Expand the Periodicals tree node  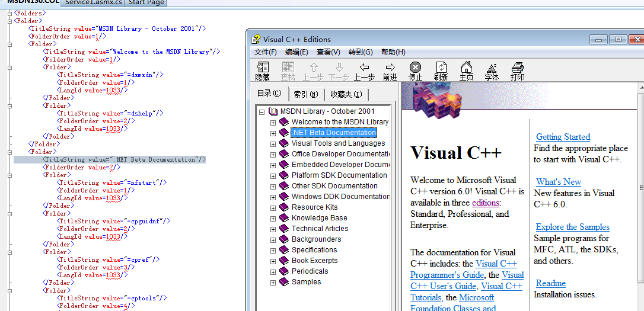point(273,272)
